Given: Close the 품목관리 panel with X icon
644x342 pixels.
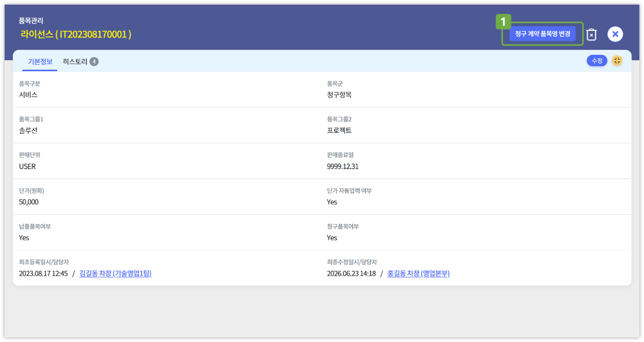Looking at the screenshot, I should [615, 34].
